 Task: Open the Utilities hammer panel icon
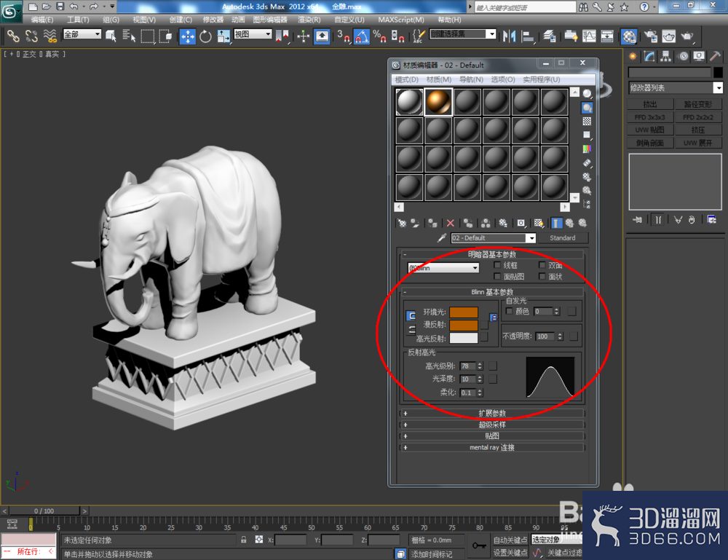(x=715, y=57)
